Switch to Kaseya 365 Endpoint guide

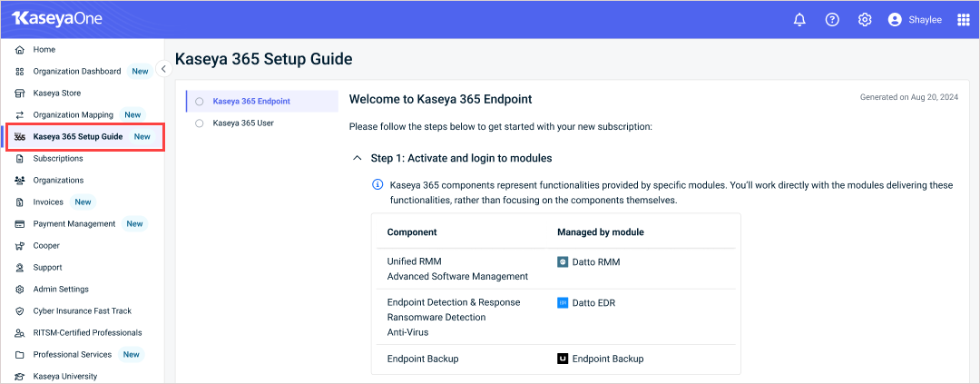(x=262, y=102)
